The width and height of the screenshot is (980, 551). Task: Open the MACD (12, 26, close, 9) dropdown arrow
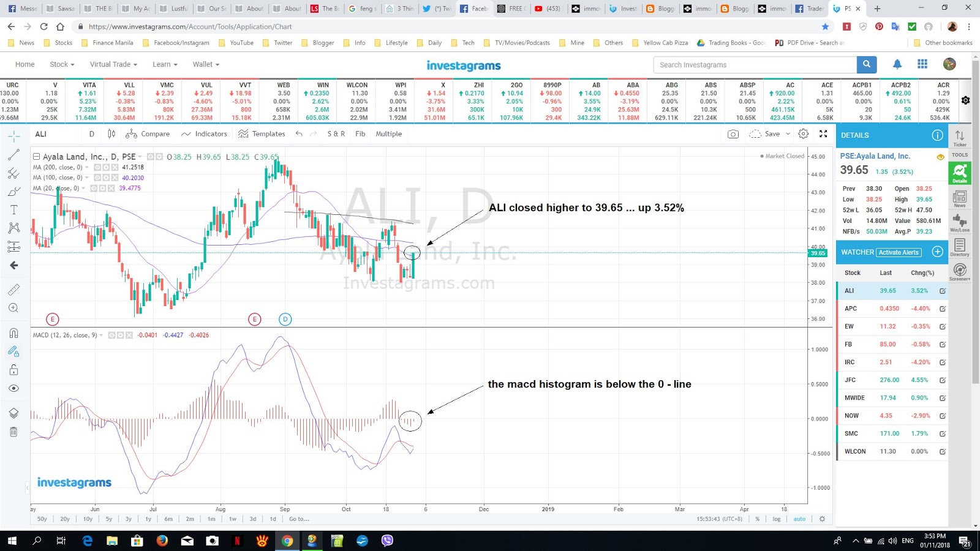tap(101, 335)
